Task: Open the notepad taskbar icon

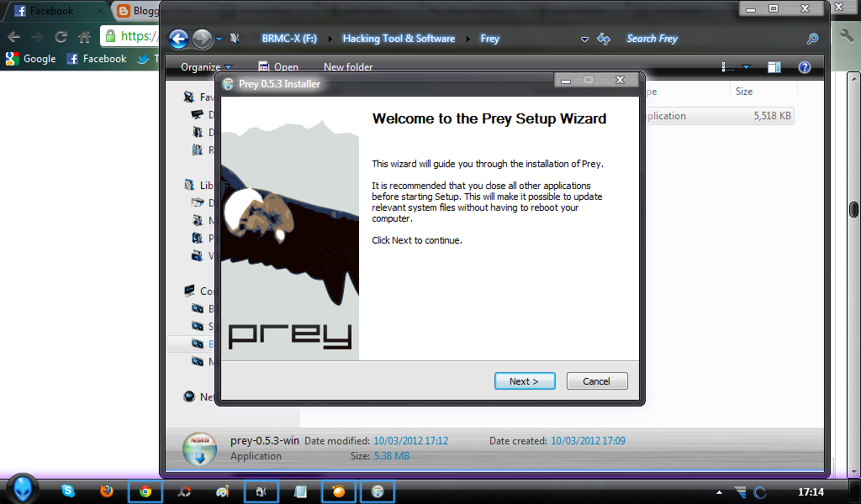Action: point(300,491)
